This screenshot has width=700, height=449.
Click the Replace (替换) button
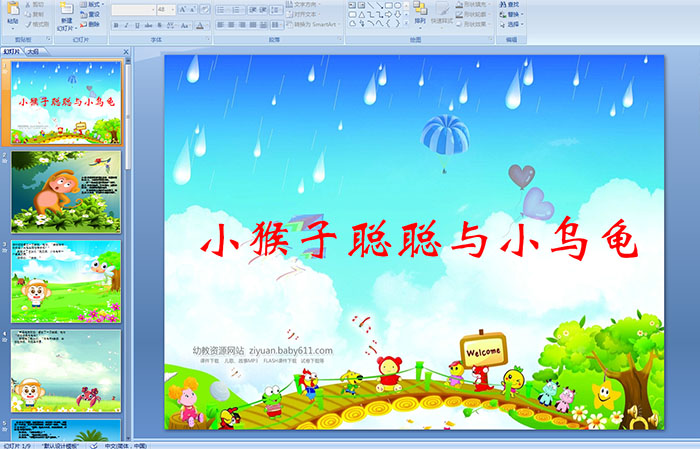point(511,14)
